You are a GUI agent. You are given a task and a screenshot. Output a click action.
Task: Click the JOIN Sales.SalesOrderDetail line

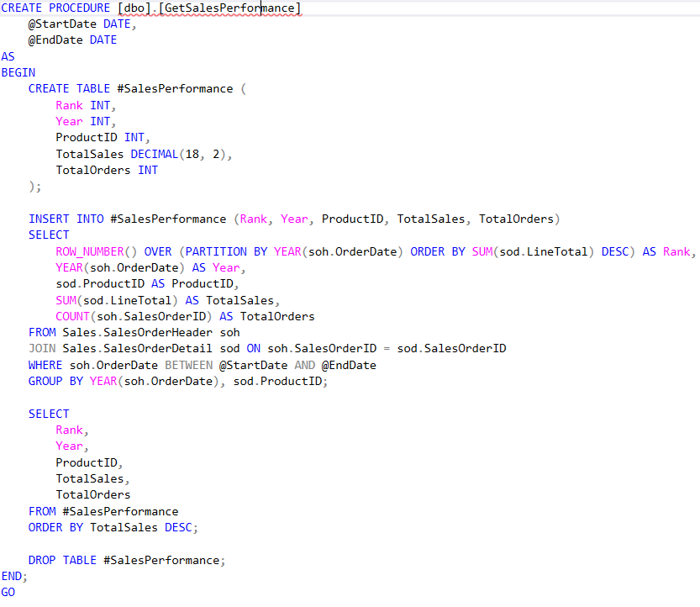pyautogui.click(x=267, y=349)
